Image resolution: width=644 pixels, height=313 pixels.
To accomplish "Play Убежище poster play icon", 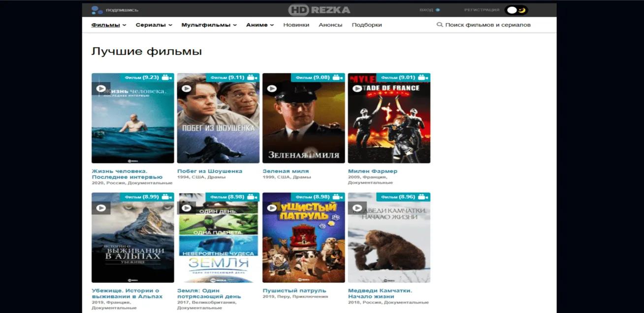I will click(101, 208).
